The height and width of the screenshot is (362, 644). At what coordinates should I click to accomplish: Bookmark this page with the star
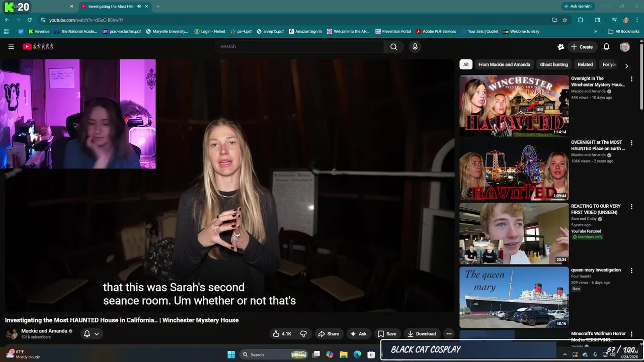point(565,20)
